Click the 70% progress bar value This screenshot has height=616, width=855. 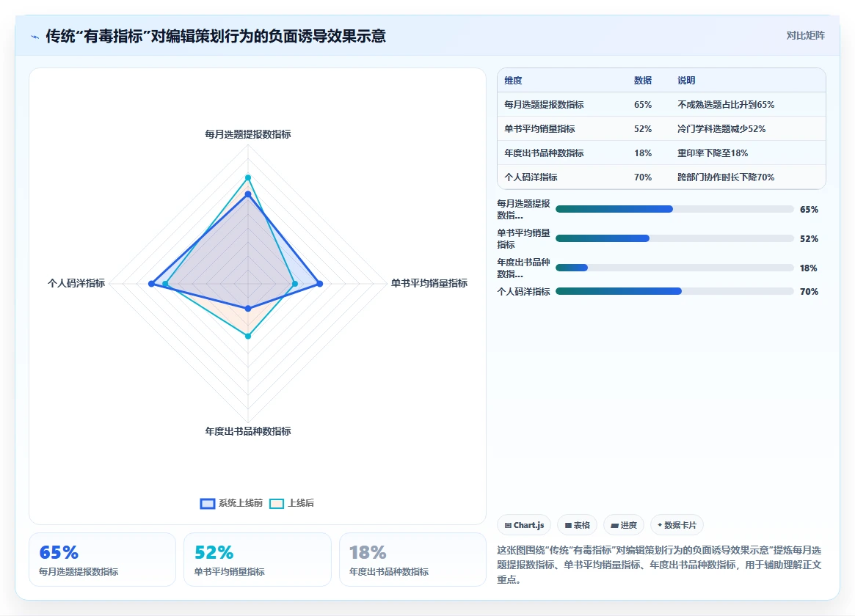809,291
